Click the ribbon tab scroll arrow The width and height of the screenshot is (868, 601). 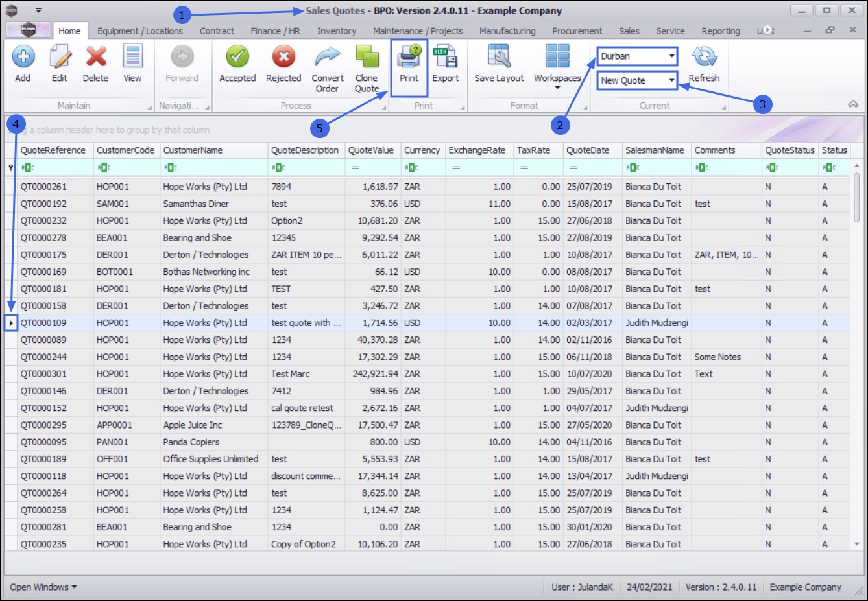point(769,30)
